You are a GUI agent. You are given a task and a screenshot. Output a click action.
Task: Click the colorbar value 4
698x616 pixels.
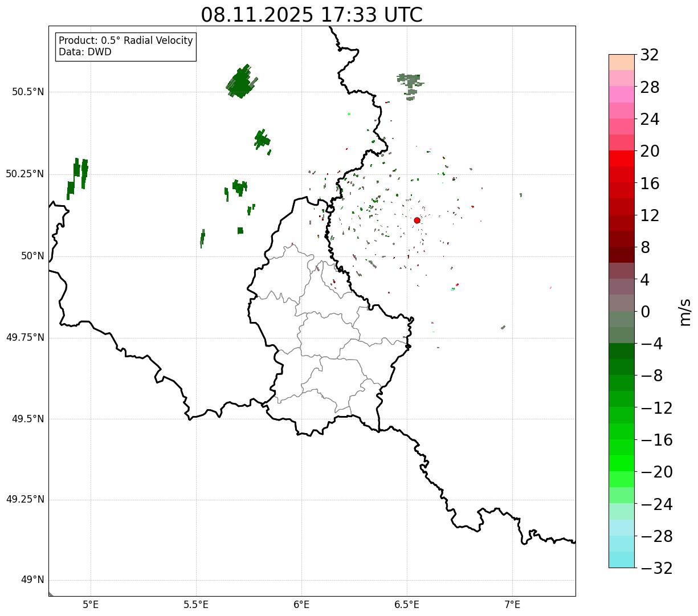(x=645, y=280)
